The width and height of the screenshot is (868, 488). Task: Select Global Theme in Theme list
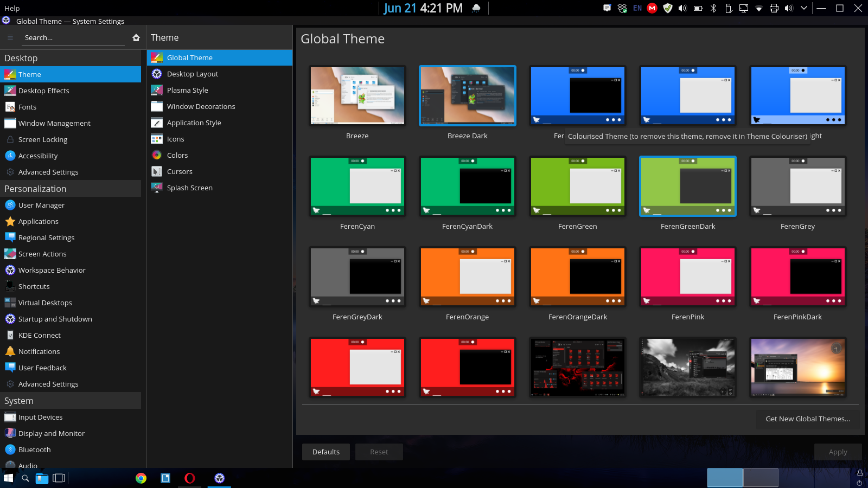click(220, 57)
